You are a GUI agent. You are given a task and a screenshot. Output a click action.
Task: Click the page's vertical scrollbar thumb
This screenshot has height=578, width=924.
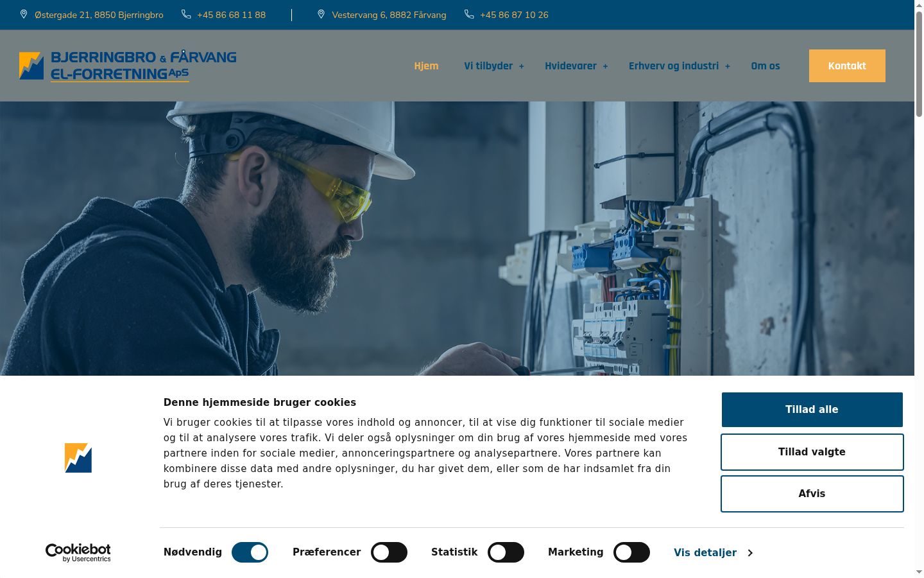(x=919, y=64)
